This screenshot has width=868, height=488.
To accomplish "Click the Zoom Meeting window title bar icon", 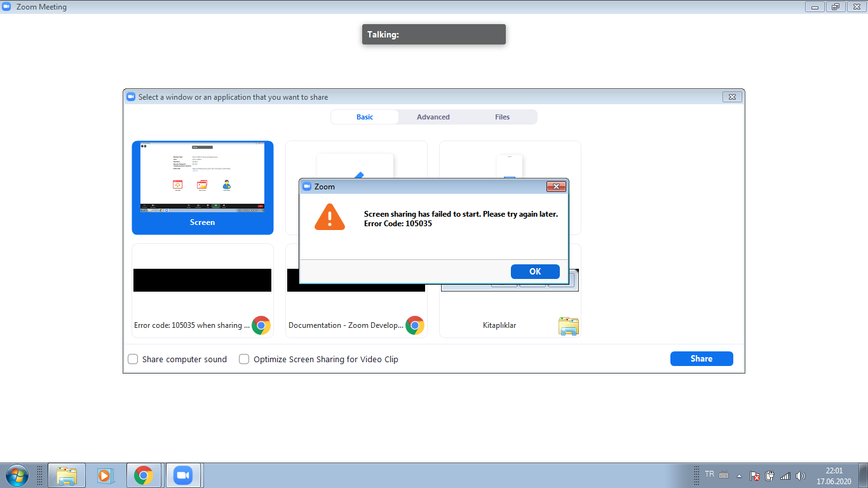I will [7, 7].
